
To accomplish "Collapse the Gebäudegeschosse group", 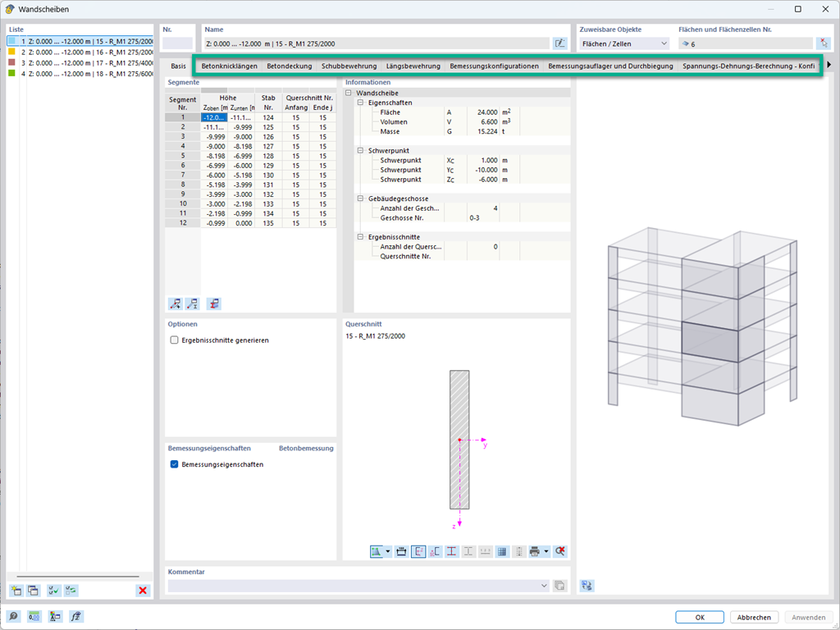I will (x=361, y=199).
